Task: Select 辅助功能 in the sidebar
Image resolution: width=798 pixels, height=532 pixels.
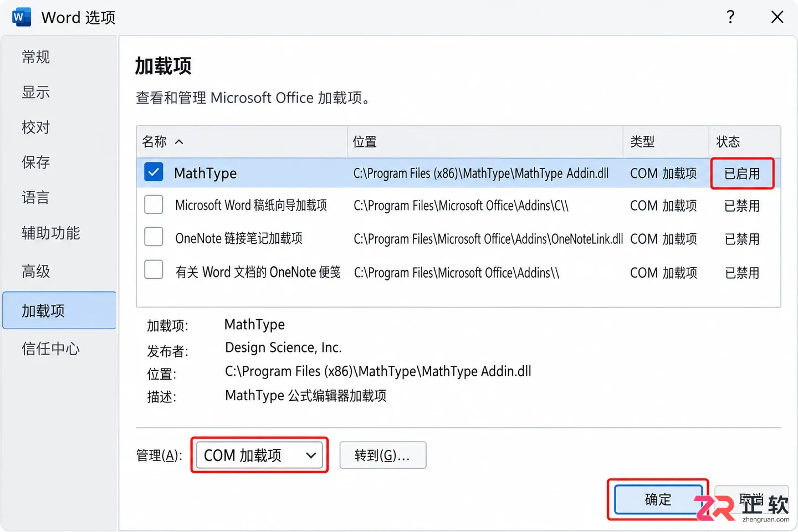Action: pos(59,233)
